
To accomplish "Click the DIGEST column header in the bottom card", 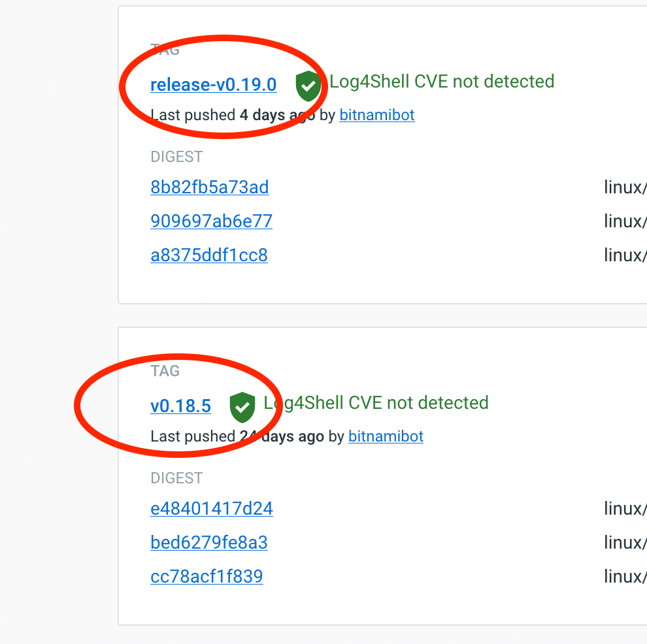I will (176, 478).
